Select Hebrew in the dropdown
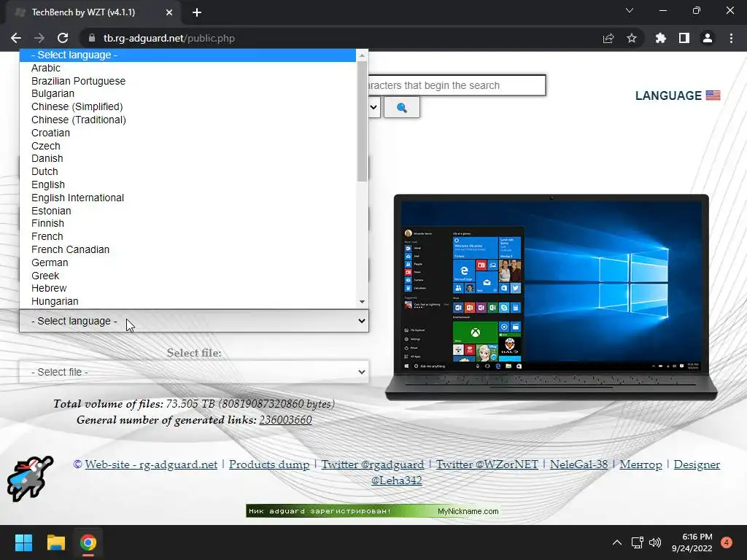Screen dimensions: 747x560 [x=187, y=288]
